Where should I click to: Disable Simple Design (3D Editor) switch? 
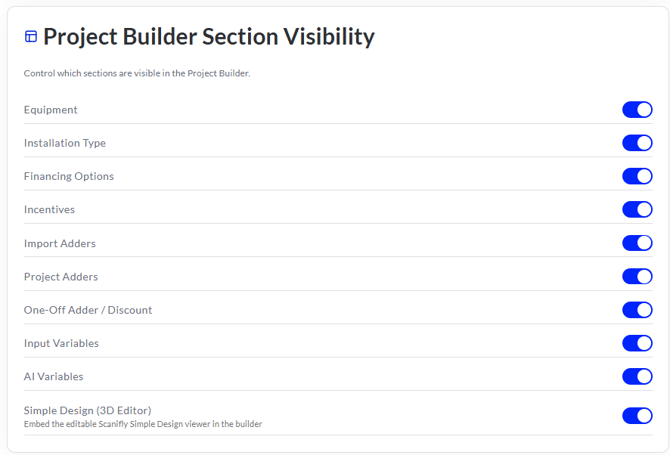coord(637,416)
